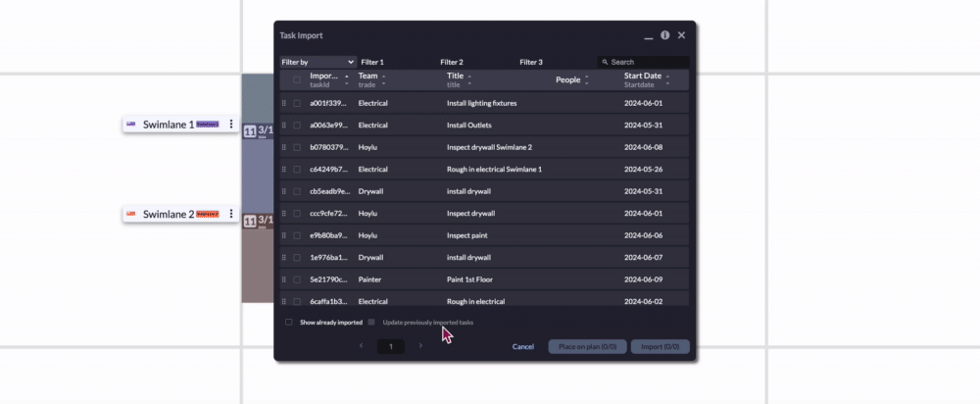The height and width of the screenshot is (404, 980).
Task: Click Place on plan (0/0) button
Action: (587, 346)
